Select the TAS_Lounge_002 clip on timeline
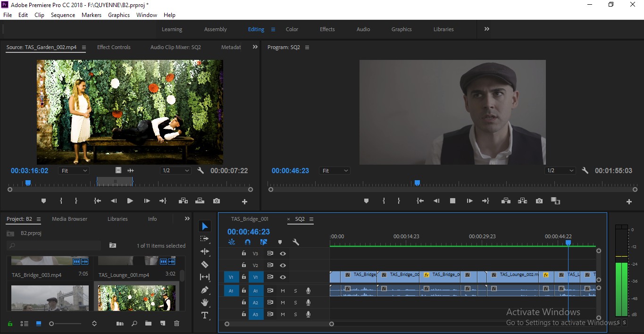This screenshot has height=334, width=644. [x=513, y=277]
